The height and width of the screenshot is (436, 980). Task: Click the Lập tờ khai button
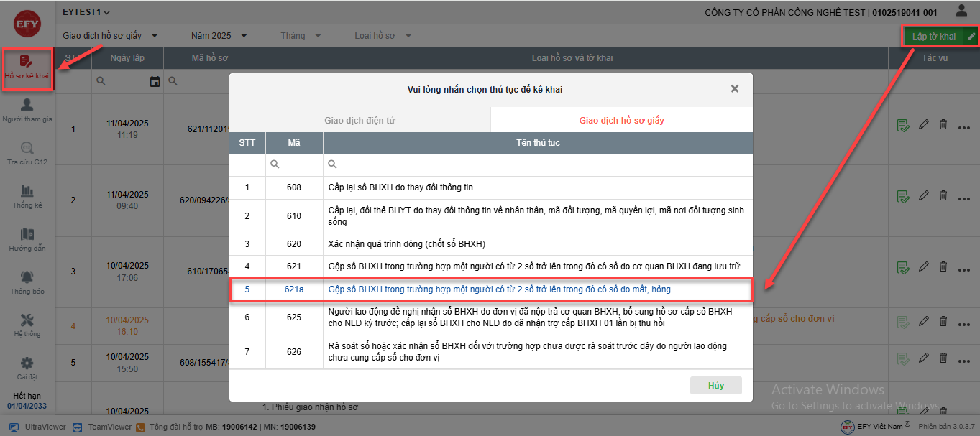933,37
